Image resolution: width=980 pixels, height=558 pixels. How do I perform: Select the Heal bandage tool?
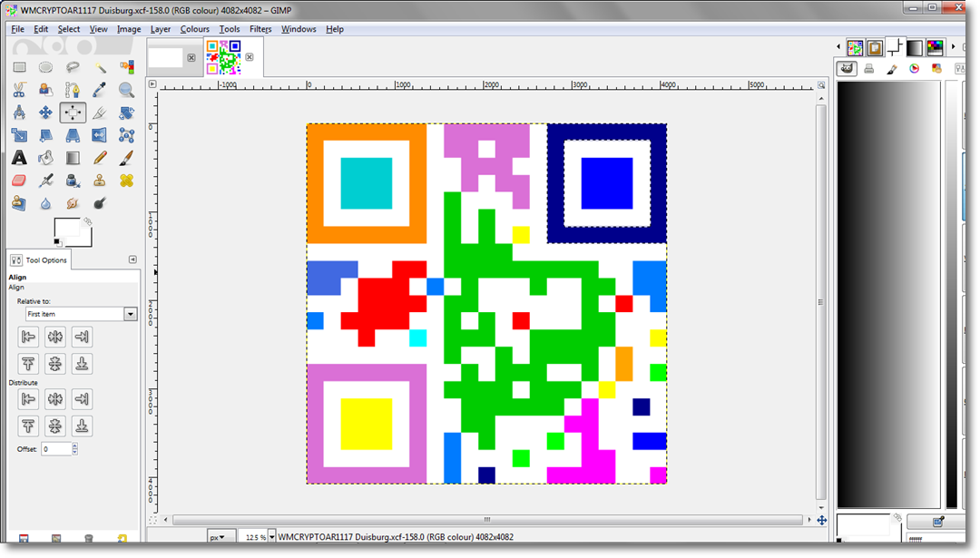click(x=126, y=181)
